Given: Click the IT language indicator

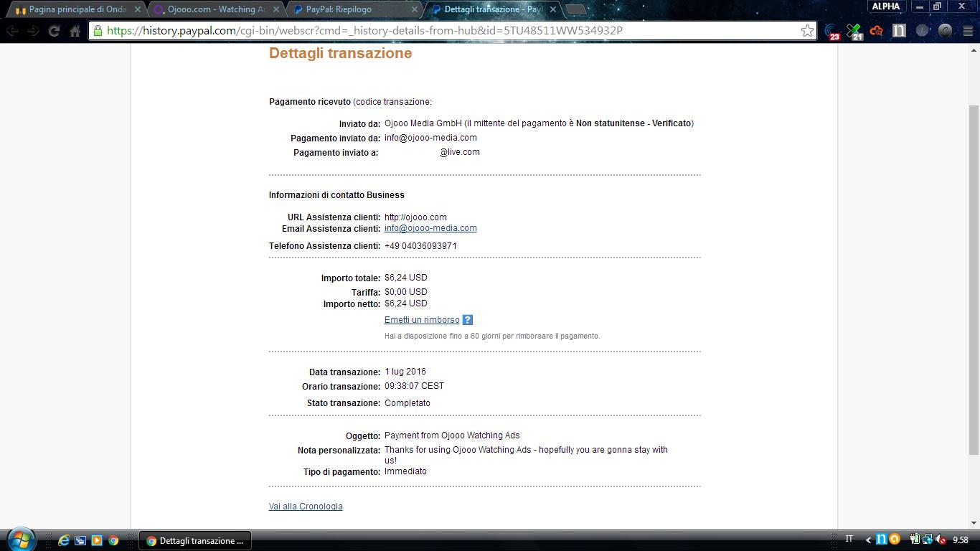Looking at the screenshot, I should pos(850,540).
